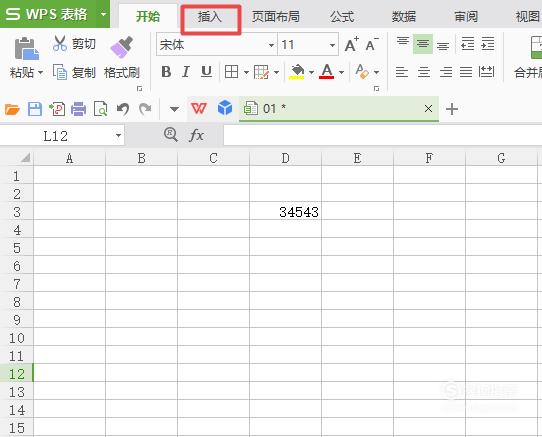Open the font group dialog launcher
Image resolution: width=542 pixels, height=437 pixels.
click(377, 89)
